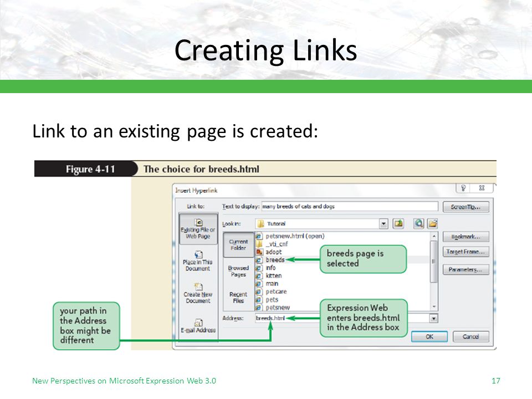Switch to Current Folder view
This screenshot has height=399, width=532.
(238, 244)
